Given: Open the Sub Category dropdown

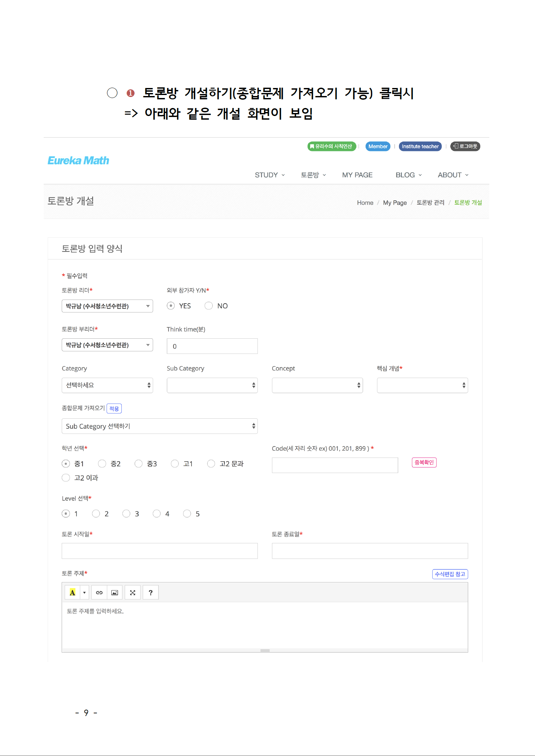Looking at the screenshot, I should tap(212, 385).
